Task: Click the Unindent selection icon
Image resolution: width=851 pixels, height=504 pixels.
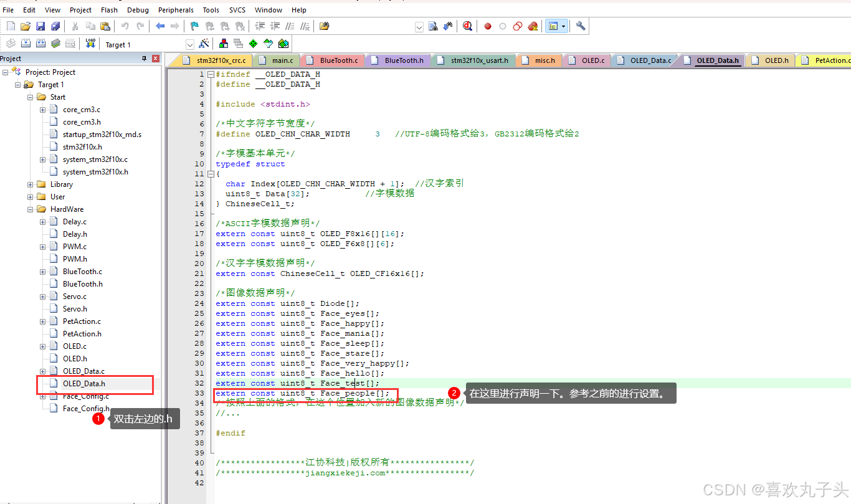Action: 275,26
